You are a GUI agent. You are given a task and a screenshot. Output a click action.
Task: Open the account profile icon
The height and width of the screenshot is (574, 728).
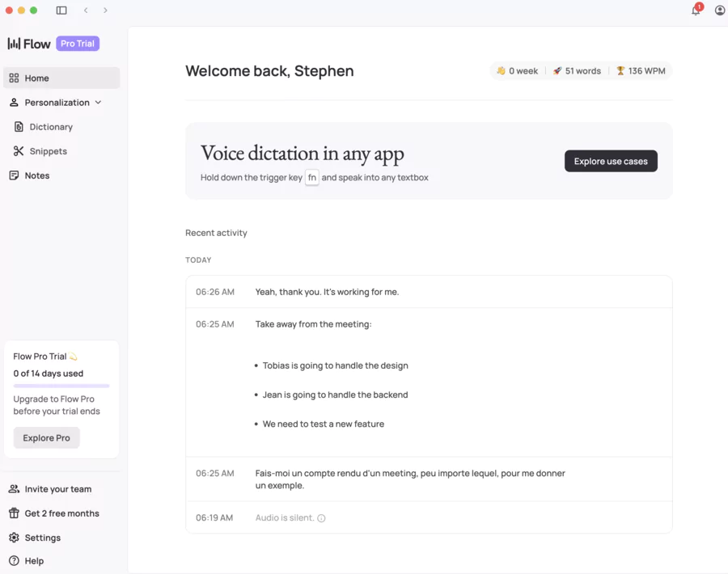(719, 11)
